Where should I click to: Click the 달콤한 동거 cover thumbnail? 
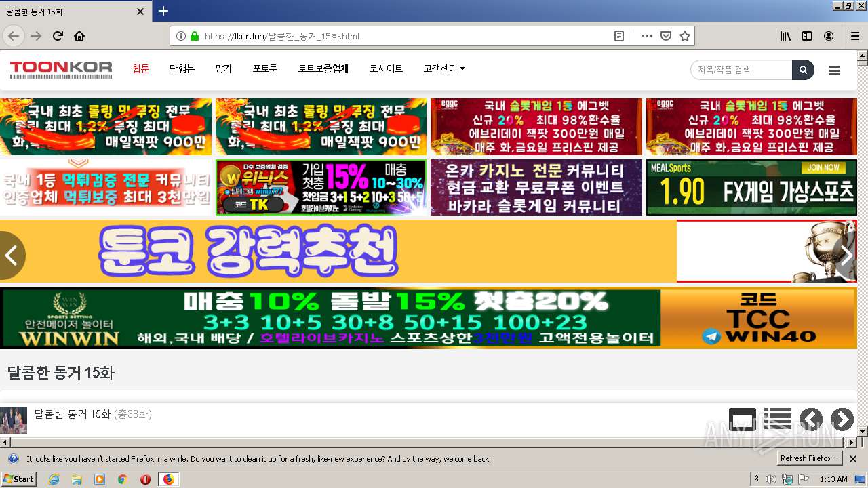click(x=14, y=420)
